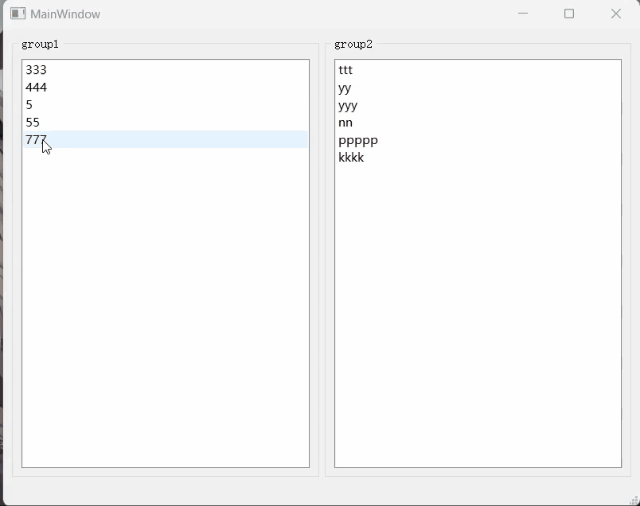
Task: Maximize the MainWindow window
Action: coord(569,14)
